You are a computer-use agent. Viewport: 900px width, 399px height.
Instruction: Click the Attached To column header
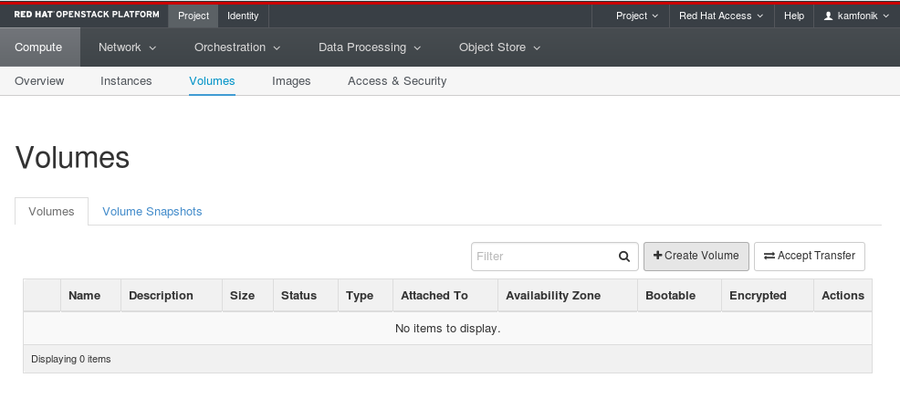[x=445, y=296]
